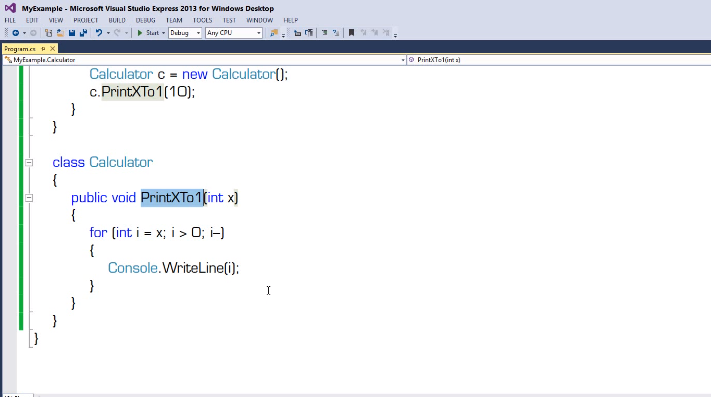Open the MyExample.Calculator type navigation dropdown
This screenshot has width=711, height=397.
[204, 60]
